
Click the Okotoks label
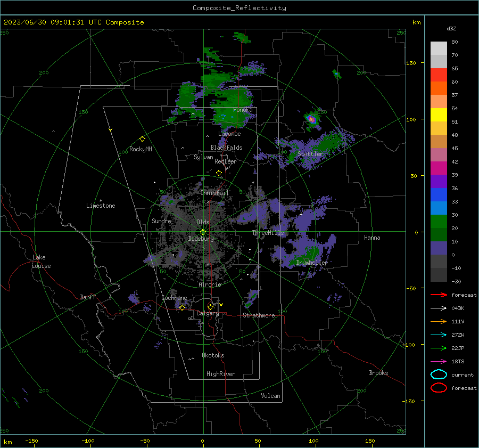point(213,355)
